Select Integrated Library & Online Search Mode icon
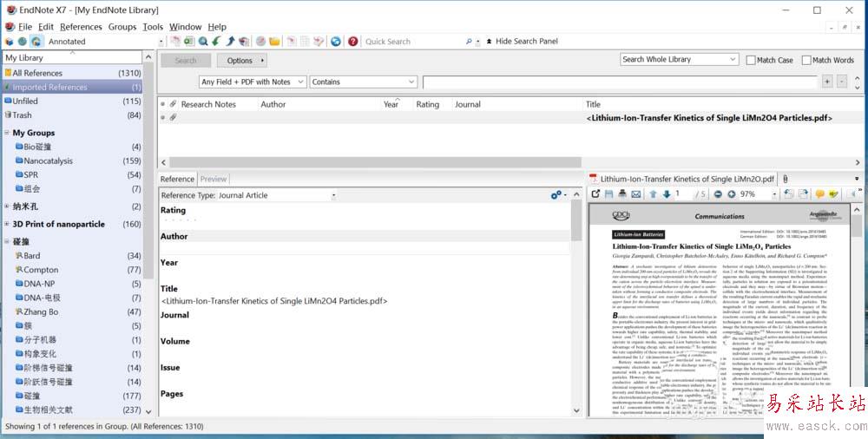This screenshot has height=439, width=868. (x=36, y=42)
